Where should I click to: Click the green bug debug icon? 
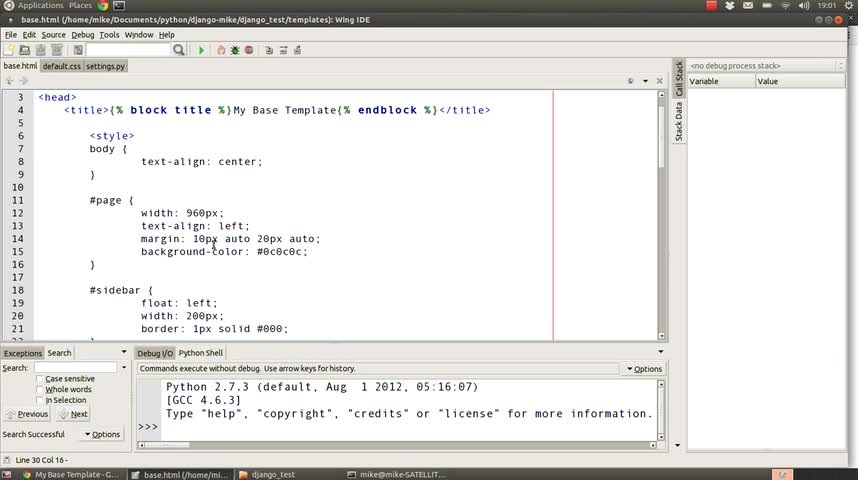click(235, 50)
